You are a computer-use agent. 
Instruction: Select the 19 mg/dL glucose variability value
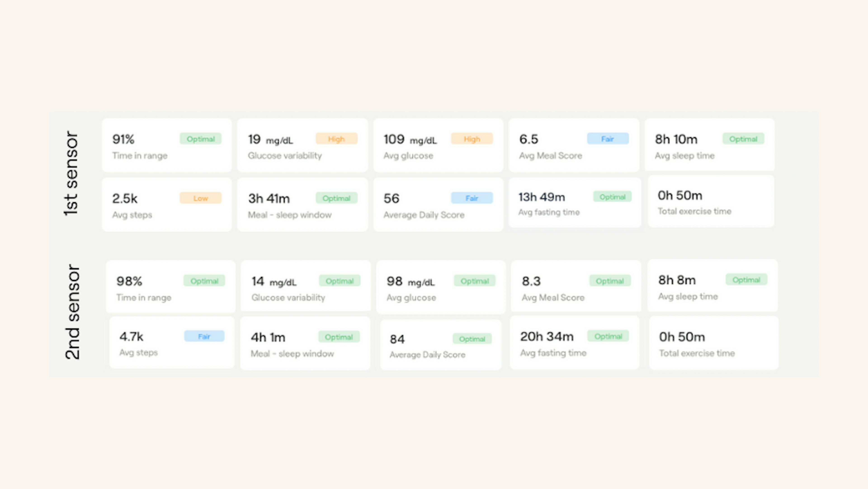click(x=271, y=139)
